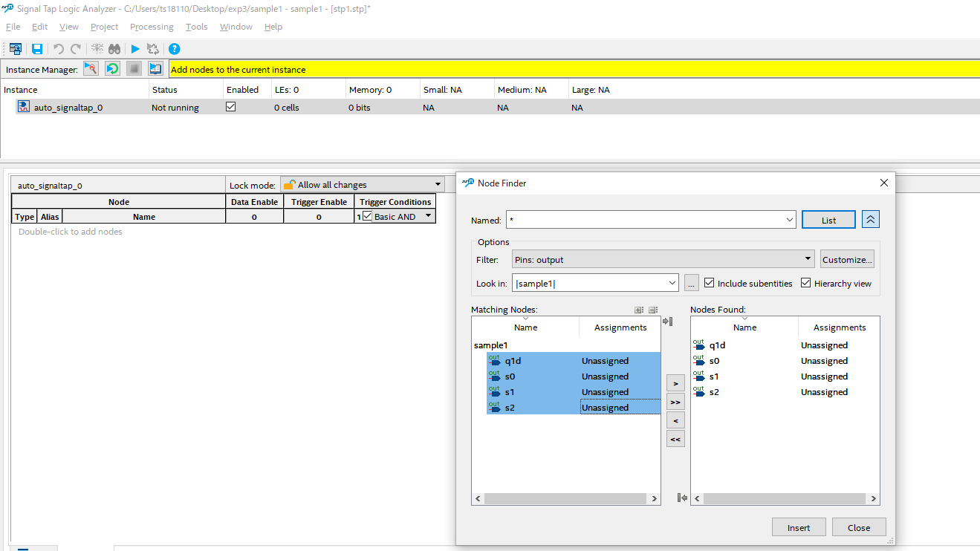Start compilation with the blue play icon

click(x=135, y=49)
